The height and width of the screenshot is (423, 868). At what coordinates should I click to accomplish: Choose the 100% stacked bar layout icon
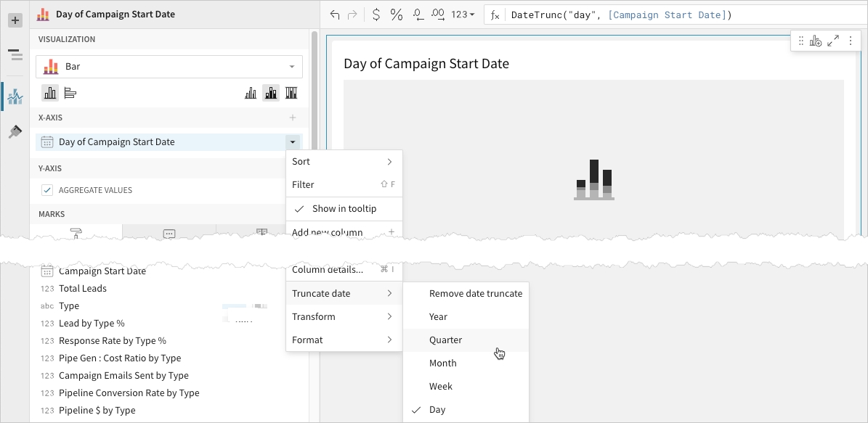tap(291, 93)
